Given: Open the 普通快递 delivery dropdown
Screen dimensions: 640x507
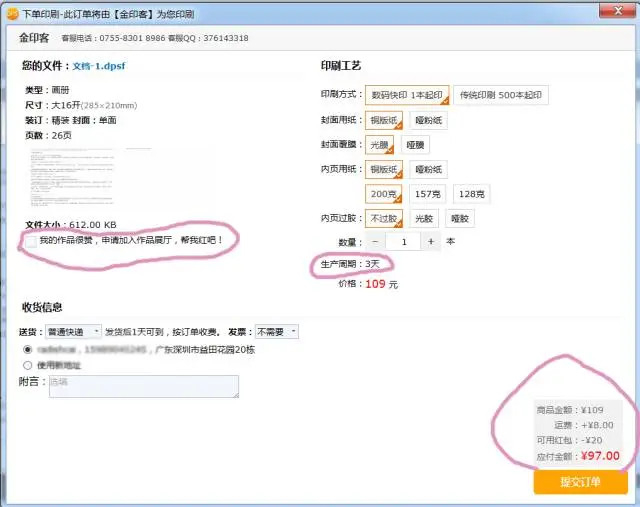Looking at the screenshot, I should [73, 331].
